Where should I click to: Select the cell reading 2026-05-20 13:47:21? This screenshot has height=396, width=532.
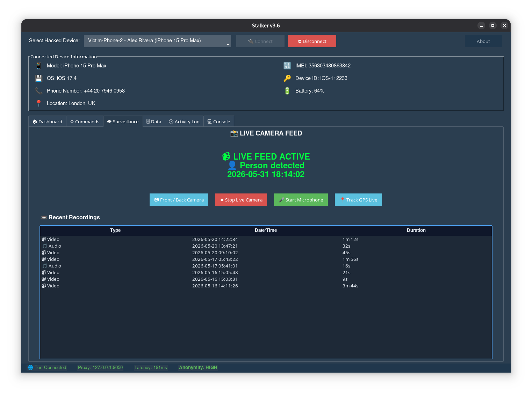[x=266, y=246]
